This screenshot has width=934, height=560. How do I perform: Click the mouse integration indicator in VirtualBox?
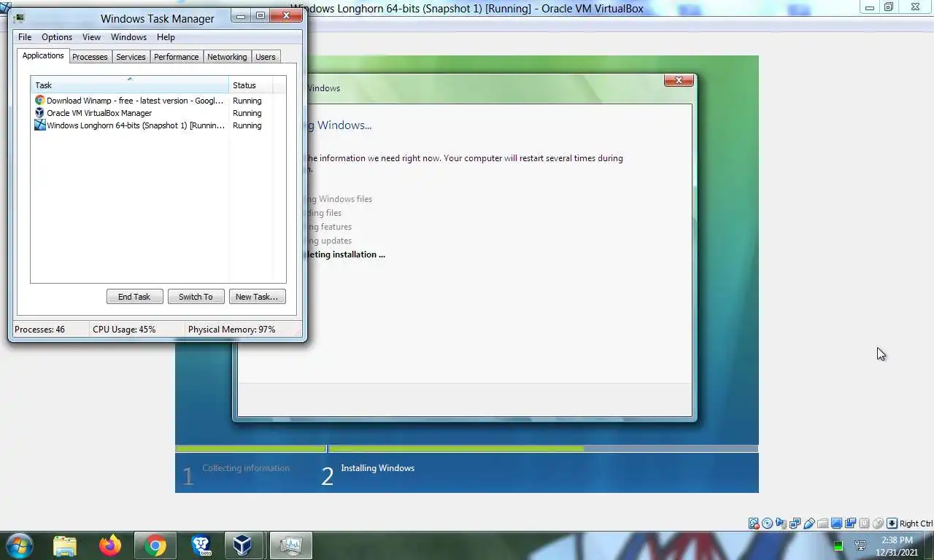pyautogui.click(x=878, y=524)
